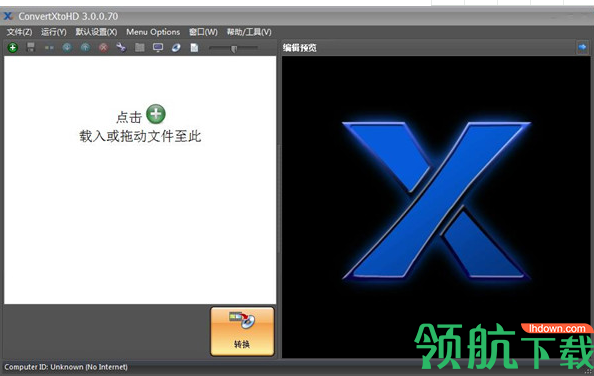The height and width of the screenshot is (376, 594).
Task: Click the toolbar zoom slider handle
Action: (x=234, y=48)
